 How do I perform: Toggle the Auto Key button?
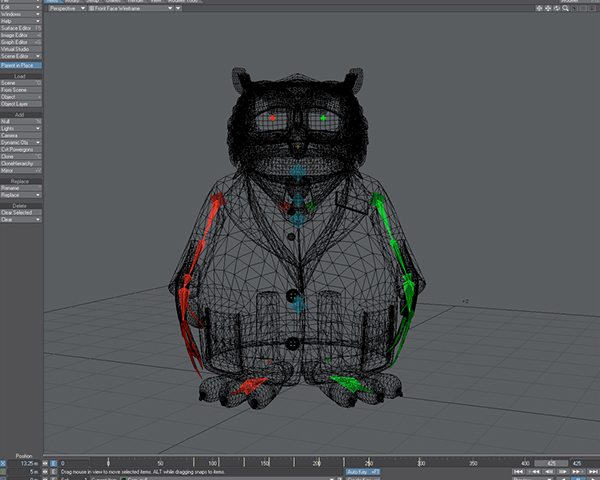(x=363, y=472)
